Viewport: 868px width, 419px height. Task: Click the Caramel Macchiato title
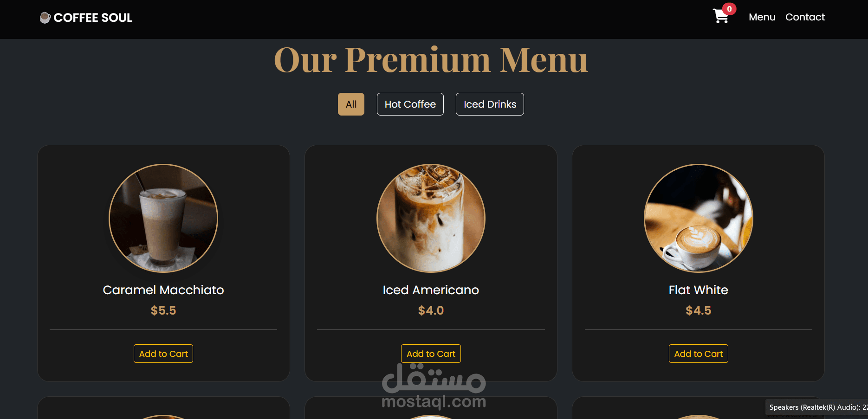[x=163, y=290]
